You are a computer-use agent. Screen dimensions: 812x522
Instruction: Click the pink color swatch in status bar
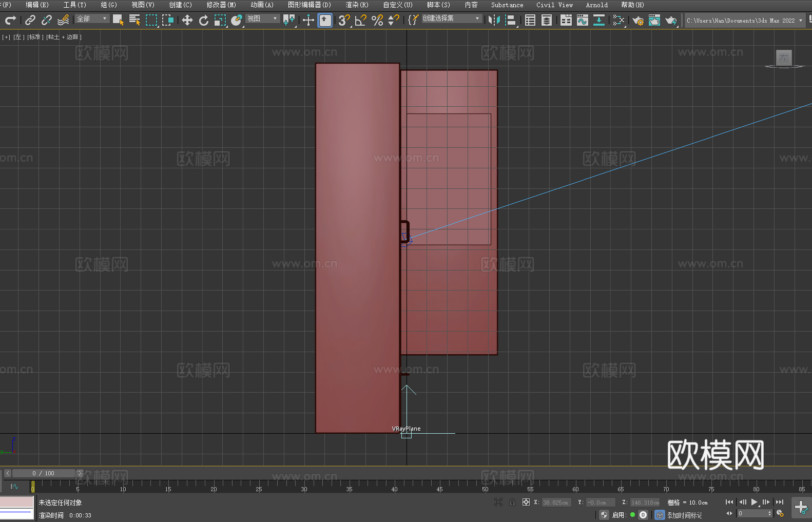[x=16, y=501]
